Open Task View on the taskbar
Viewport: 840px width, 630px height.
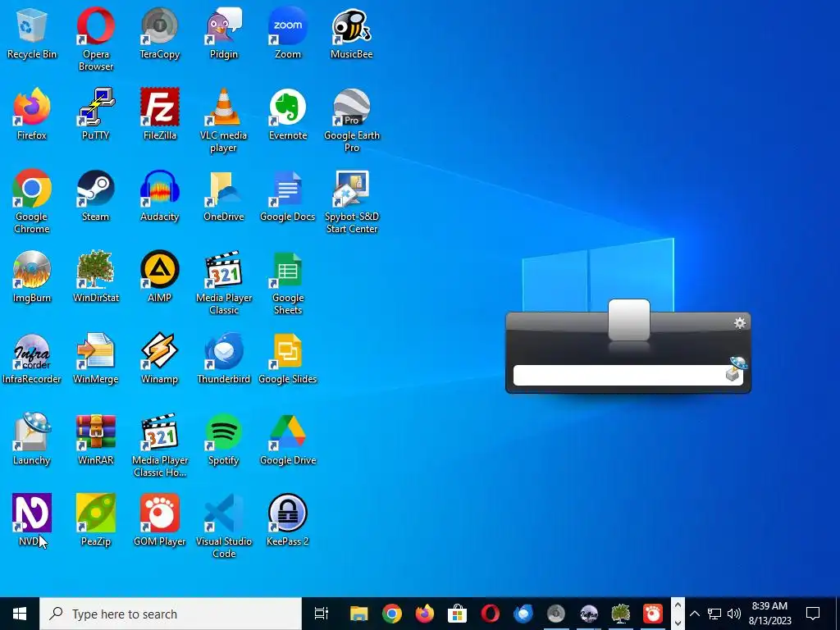(321, 614)
